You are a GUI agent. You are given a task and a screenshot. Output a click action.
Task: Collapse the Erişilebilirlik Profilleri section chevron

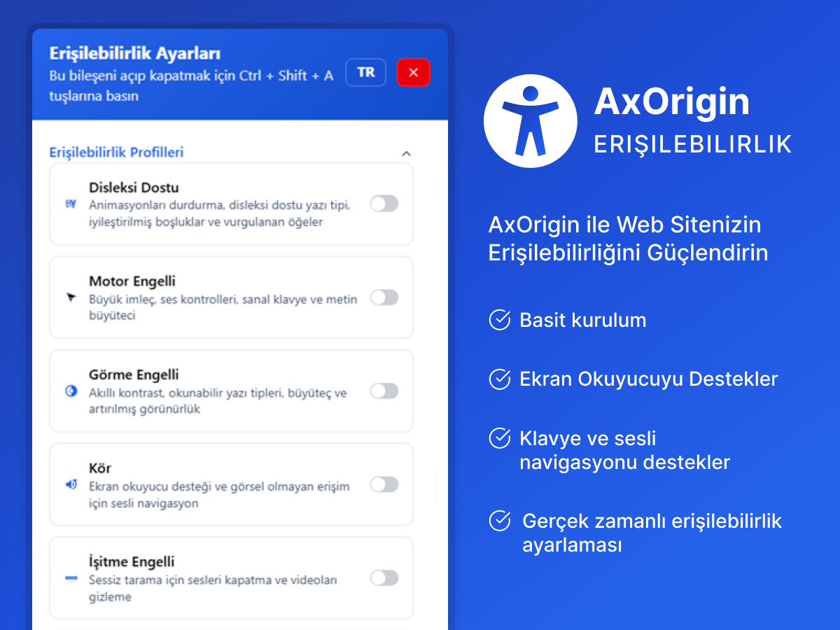coord(406,153)
